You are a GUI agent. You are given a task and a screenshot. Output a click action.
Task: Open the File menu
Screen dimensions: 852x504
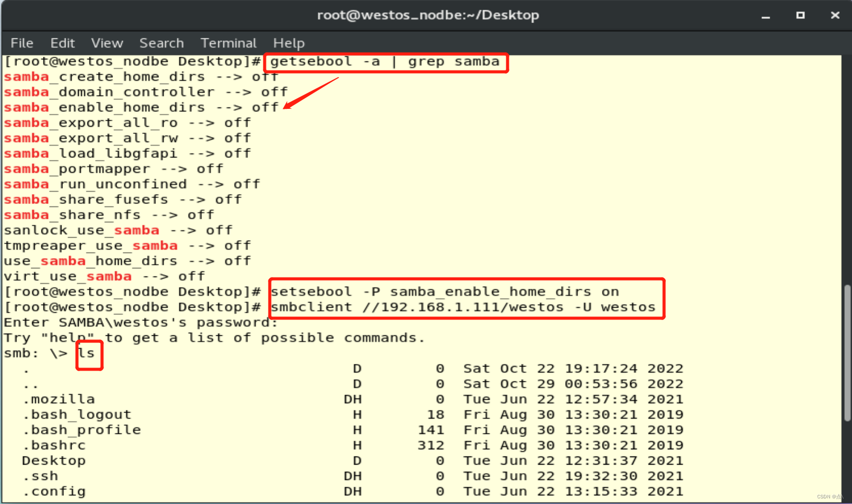click(x=21, y=43)
